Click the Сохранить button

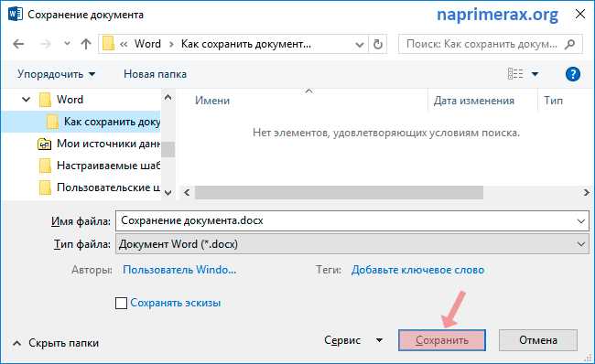coord(442,340)
